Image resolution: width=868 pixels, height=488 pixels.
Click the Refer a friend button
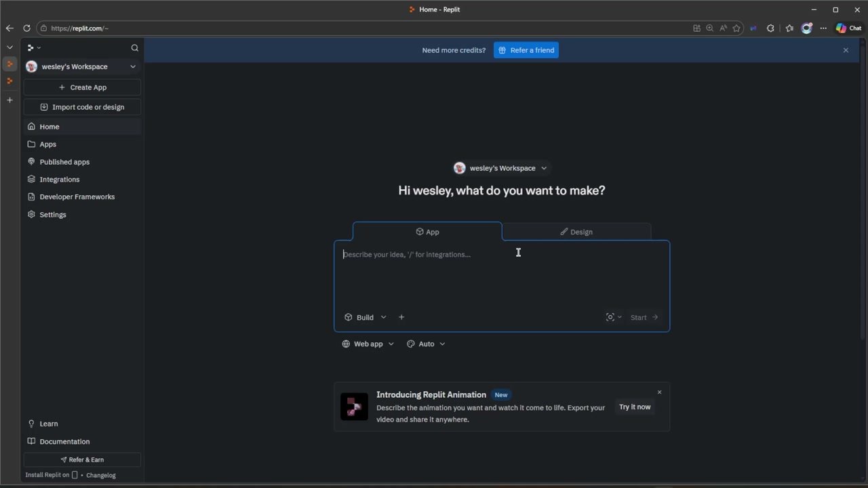click(x=526, y=50)
